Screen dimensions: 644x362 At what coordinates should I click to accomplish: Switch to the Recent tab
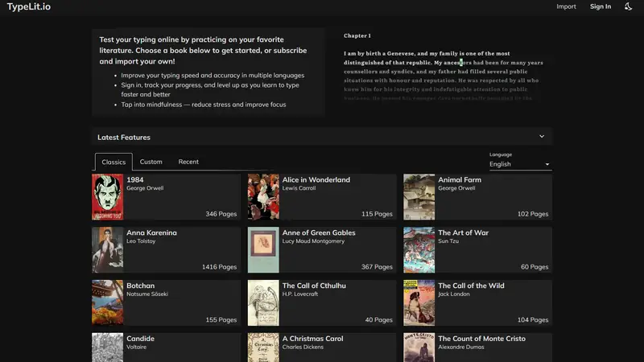click(x=188, y=162)
